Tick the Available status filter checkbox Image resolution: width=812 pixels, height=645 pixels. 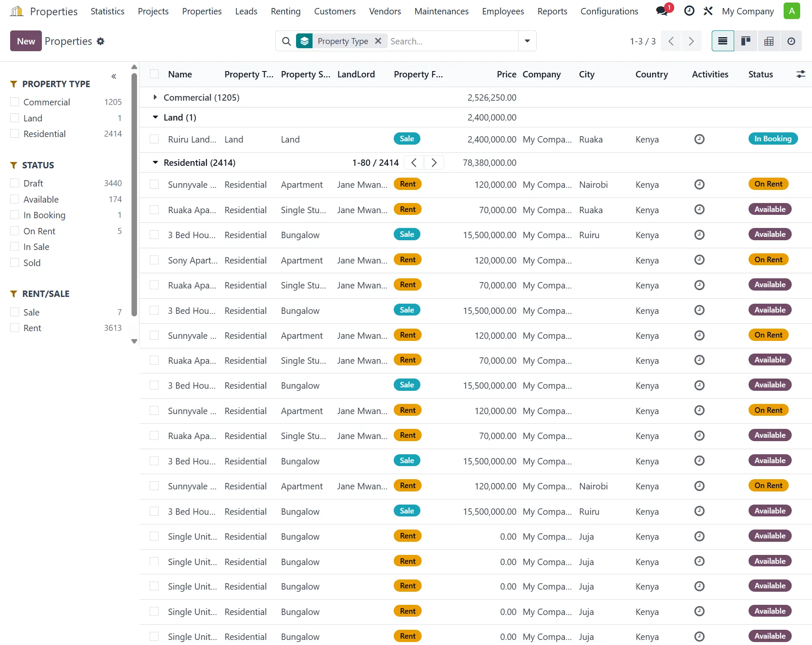(15, 199)
